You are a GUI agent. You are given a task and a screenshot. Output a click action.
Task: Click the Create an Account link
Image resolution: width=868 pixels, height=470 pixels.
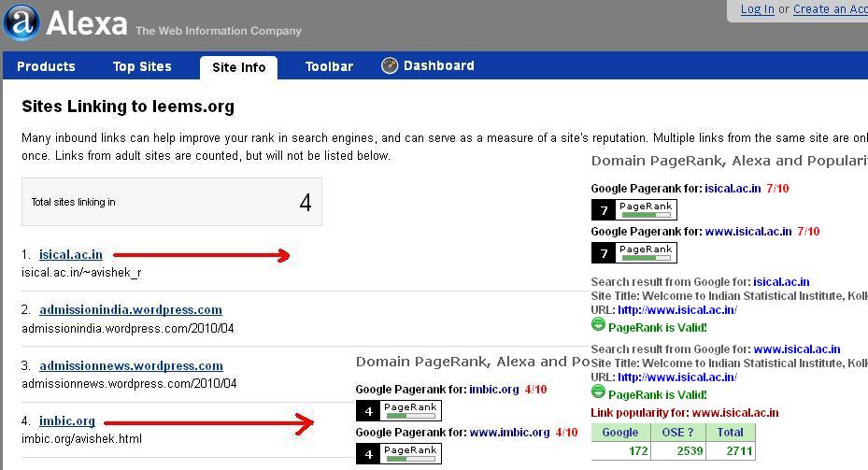(831, 8)
